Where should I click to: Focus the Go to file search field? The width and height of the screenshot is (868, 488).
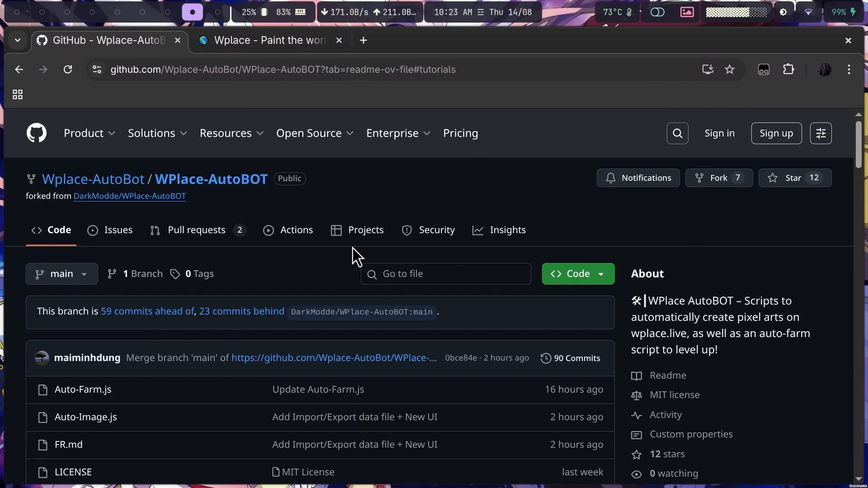pyautogui.click(x=446, y=274)
